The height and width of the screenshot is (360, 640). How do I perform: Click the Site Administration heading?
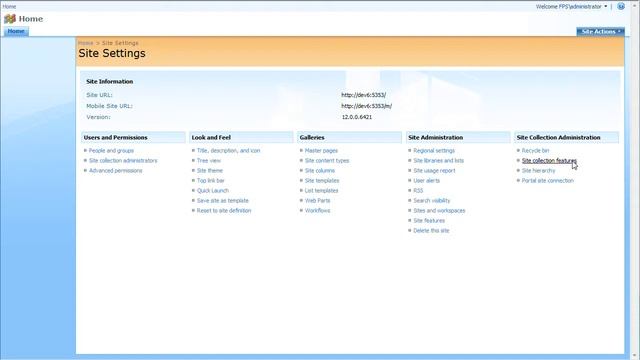(436, 138)
